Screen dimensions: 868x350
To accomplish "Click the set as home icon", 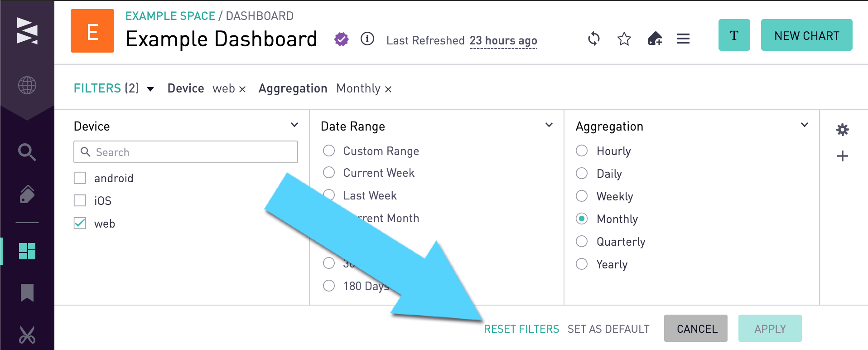I will (x=655, y=39).
